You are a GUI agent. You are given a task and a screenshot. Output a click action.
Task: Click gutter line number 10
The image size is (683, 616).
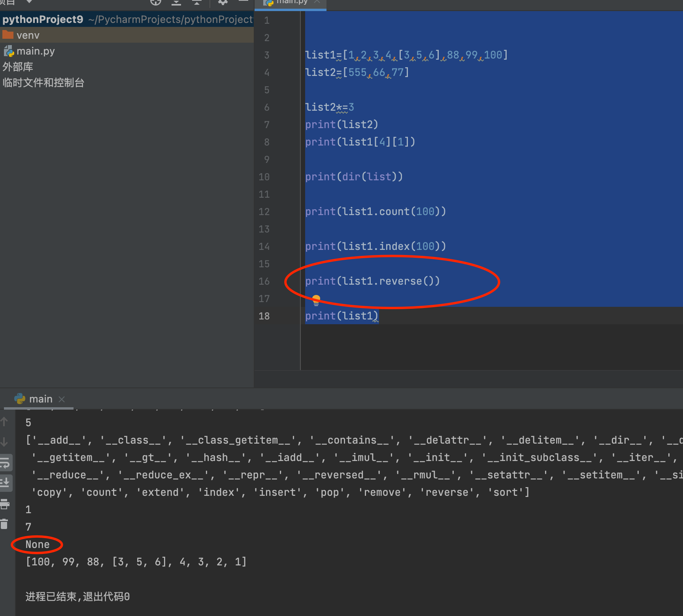pyautogui.click(x=264, y=177)
